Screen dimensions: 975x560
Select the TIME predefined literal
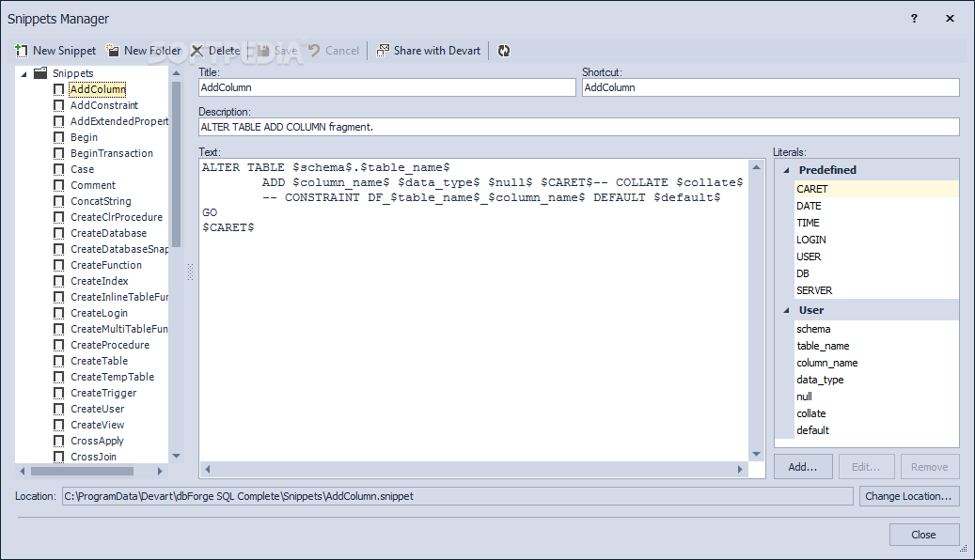click(877, 223)
